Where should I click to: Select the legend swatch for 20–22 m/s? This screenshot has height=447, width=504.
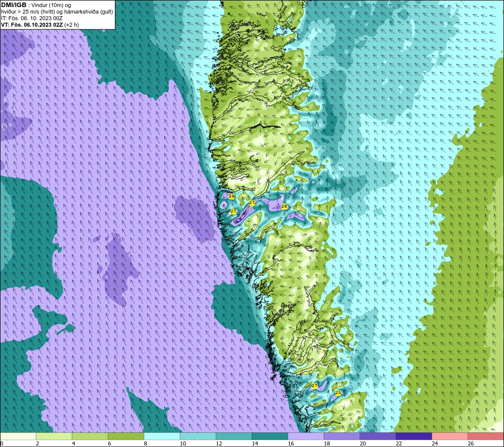(378, 436)
